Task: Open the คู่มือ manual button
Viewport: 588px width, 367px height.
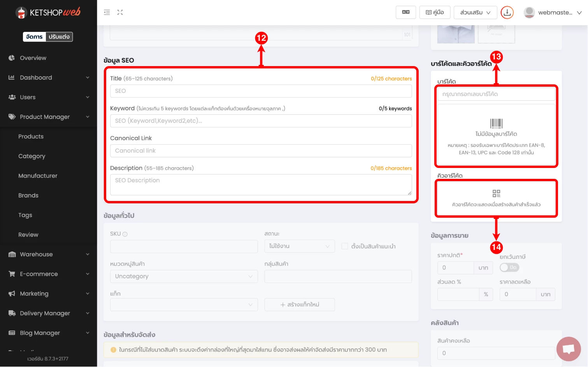Action: point(435,12)
